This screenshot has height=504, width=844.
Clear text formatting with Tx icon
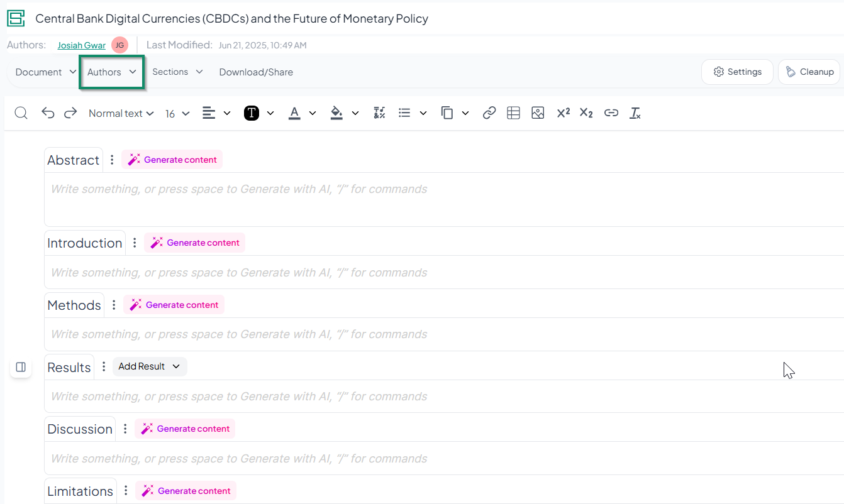[635, 113]
